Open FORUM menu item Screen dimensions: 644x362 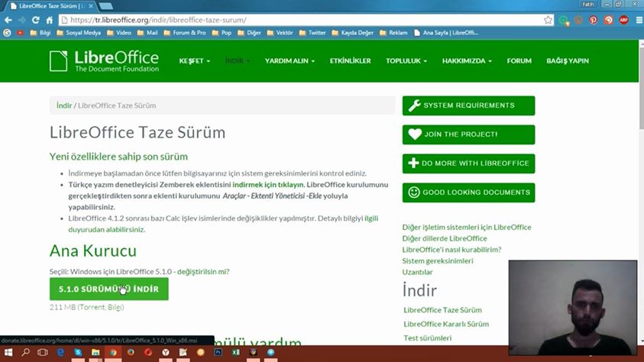pos(519,61)
